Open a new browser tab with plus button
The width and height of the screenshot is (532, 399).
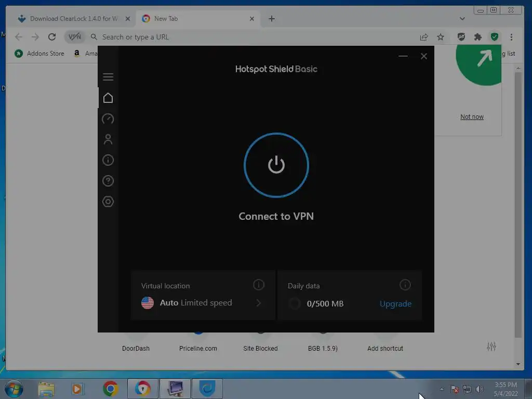click(x=271, y=19)
